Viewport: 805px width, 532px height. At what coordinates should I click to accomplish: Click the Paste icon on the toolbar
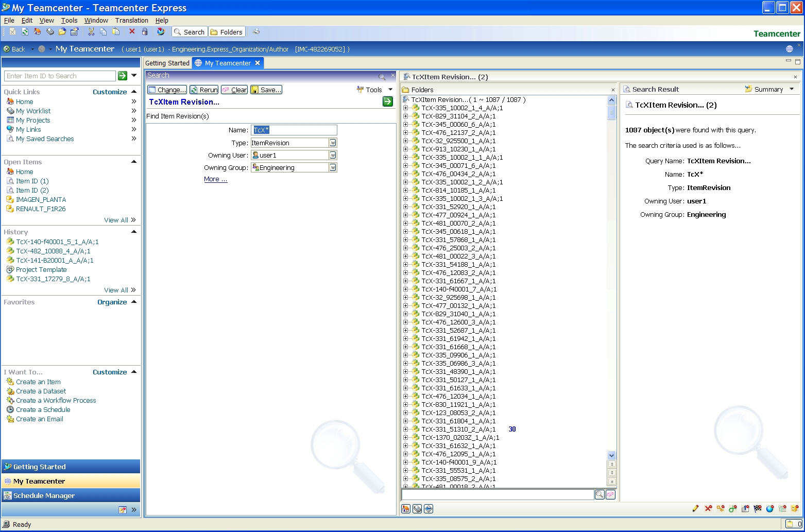[116, 31]
